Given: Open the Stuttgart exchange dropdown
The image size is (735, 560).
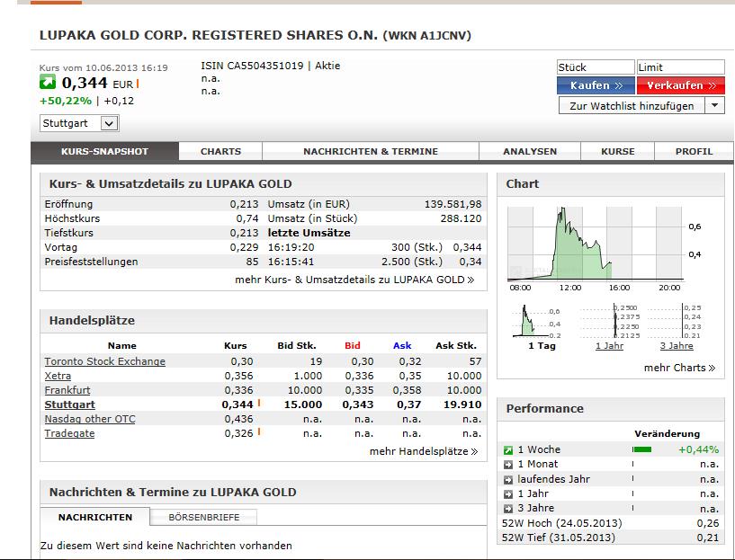Looking at the screenshot, I should point(79,124).
